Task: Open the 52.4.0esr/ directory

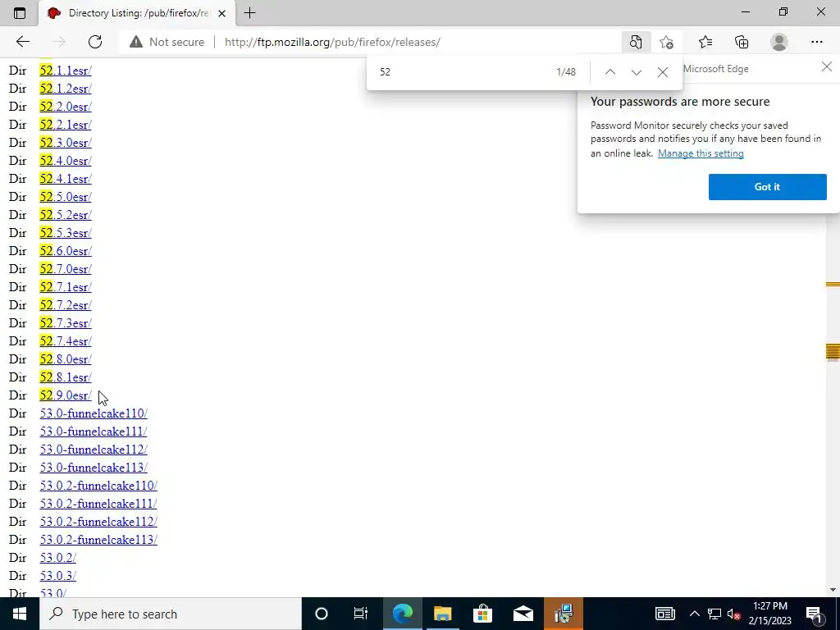Action: (x=66, y=161)
